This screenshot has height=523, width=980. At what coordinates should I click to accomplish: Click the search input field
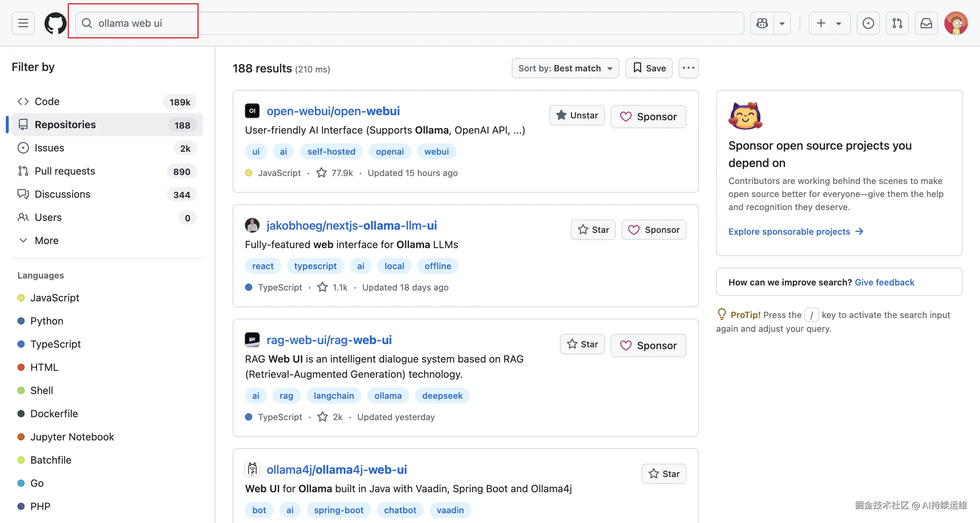[381, 23]
